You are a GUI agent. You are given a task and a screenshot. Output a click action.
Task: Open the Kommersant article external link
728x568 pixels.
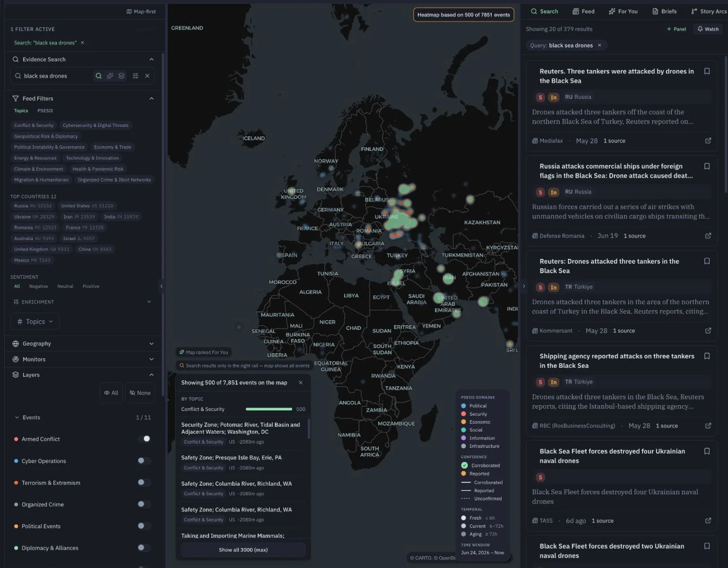pyautogui.click(x=708, y=331)
